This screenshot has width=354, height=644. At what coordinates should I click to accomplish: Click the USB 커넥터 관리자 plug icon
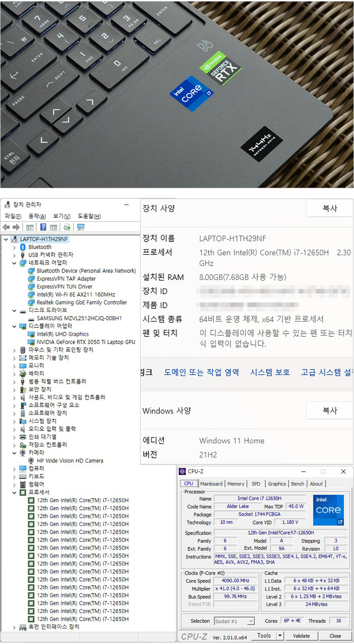pos(23,255)
